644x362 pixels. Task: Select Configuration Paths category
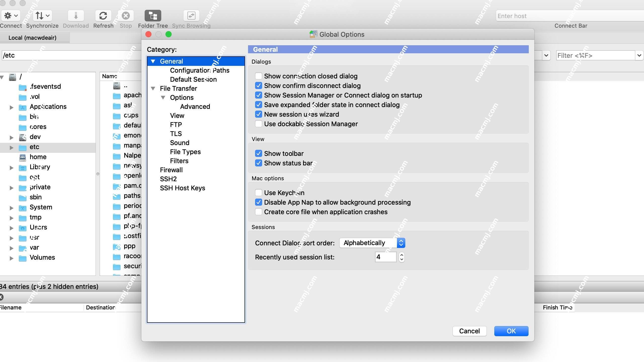(199, 70)
